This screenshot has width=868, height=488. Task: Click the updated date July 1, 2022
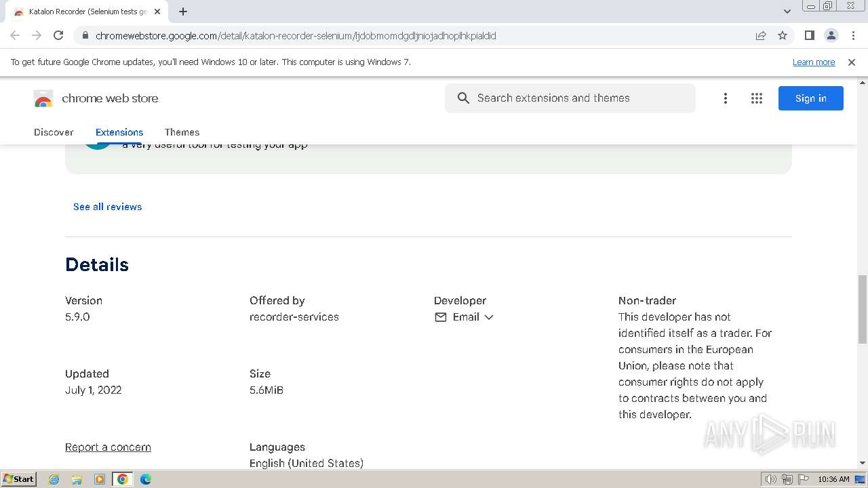(94, 390)
